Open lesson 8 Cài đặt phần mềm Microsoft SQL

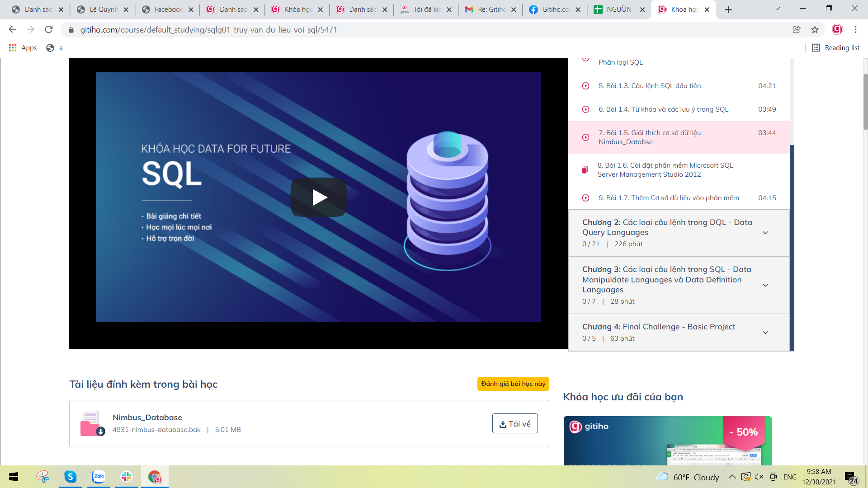tap(665, 170)
